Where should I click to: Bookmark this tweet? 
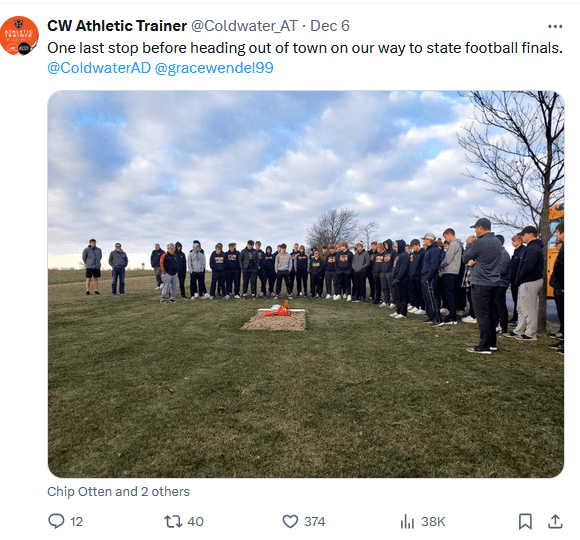click(525, 521)
